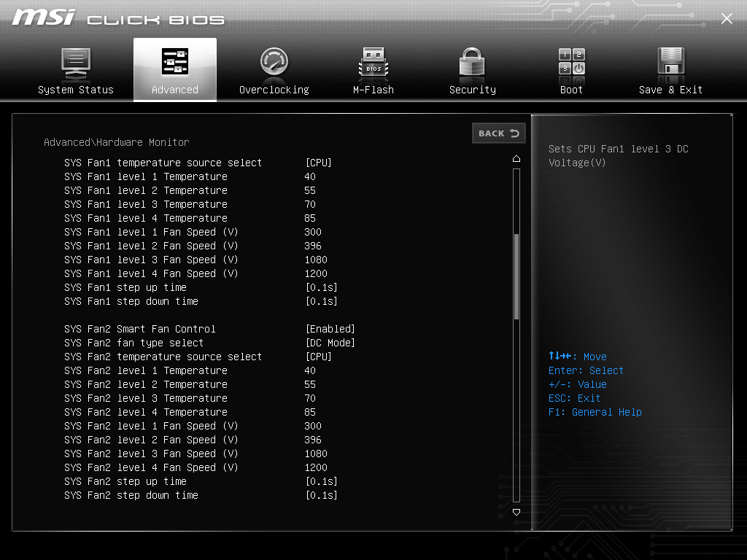Select SYS Fan1 level 2 Temperature value 55
The width and height of the screenshot is (747, 560).
[310, 190]
